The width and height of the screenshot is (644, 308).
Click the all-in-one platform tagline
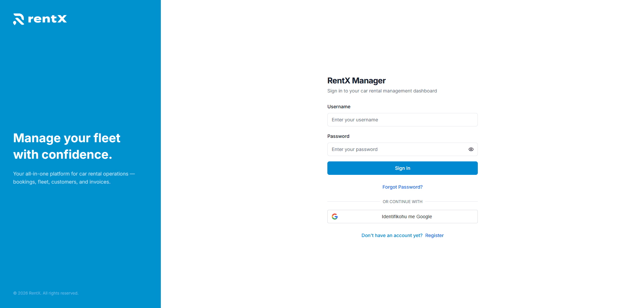[74, 178]
